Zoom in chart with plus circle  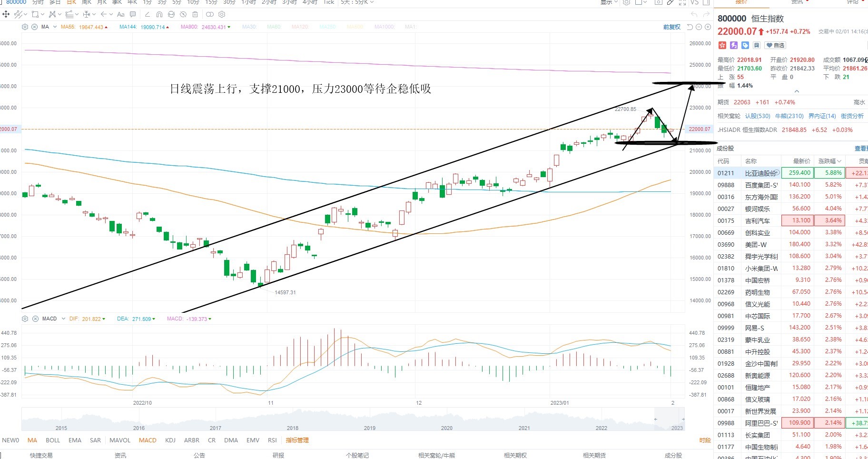click(708, 27)
